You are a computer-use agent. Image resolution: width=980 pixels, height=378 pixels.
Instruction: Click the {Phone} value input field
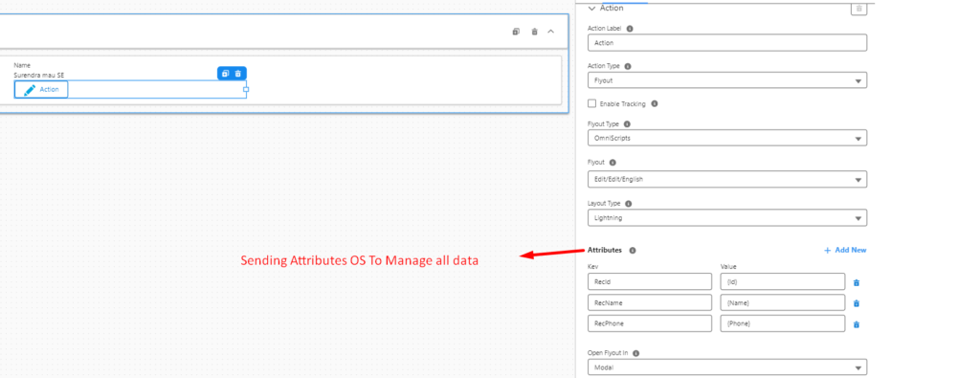783,323
